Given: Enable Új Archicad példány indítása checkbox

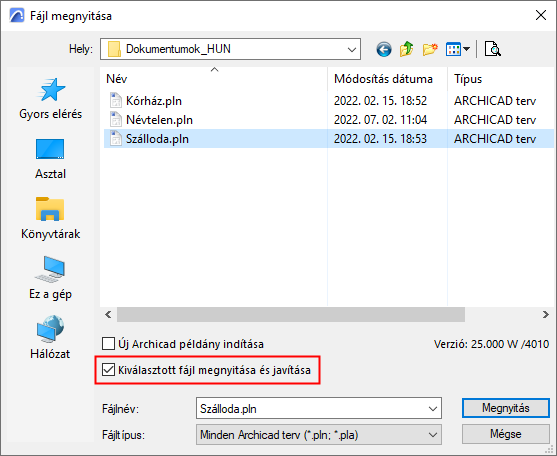Looking at the screenshot, I should click(108, 344).
